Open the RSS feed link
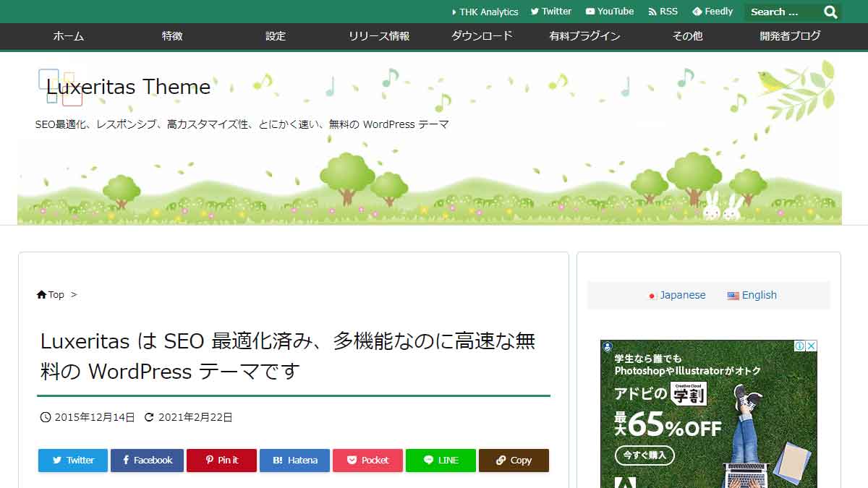This screenshot has height=488, width=868. tap(663, 12)
